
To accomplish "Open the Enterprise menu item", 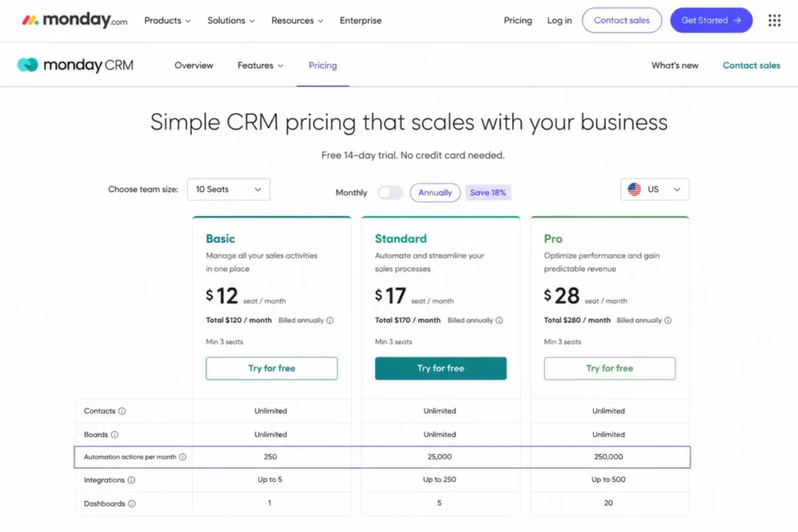I will (361, 20).
